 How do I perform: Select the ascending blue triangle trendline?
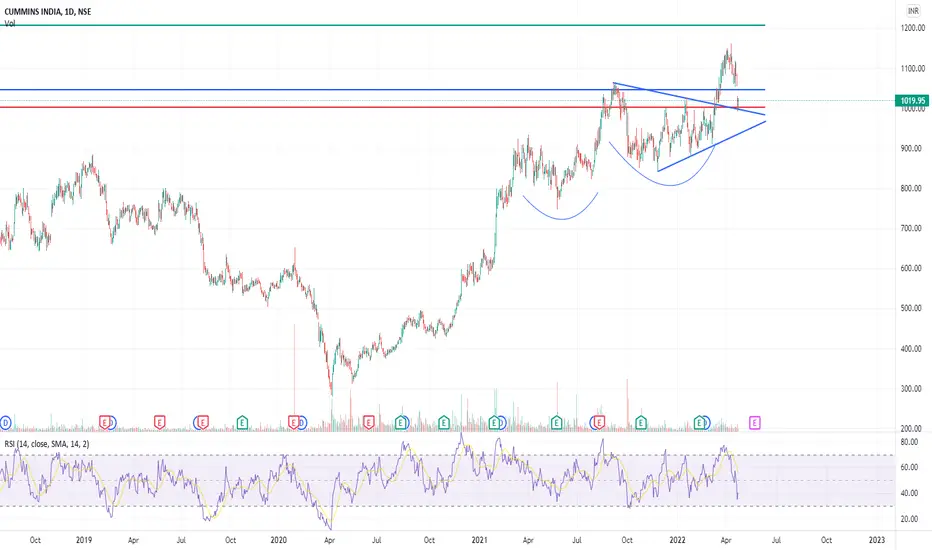pyautogui.click(x=711, y=146)
